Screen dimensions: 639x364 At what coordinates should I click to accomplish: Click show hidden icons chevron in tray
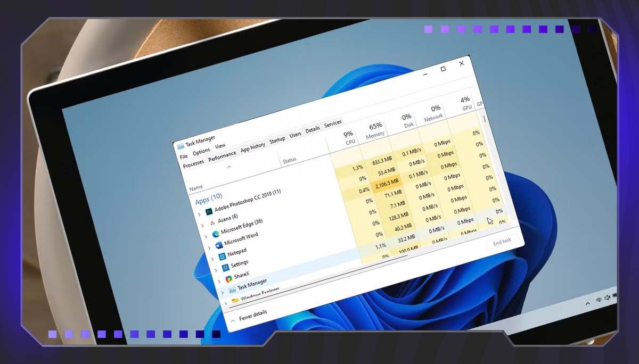pos(588,303)
